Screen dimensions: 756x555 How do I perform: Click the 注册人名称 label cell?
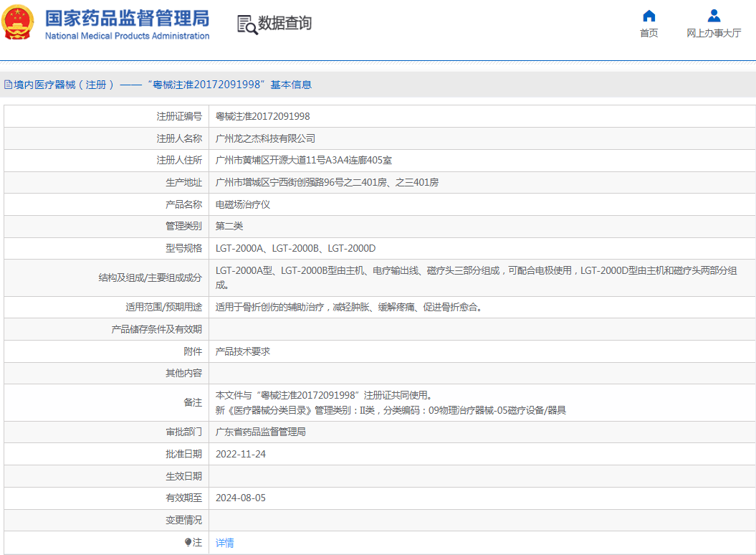(107, 138)
